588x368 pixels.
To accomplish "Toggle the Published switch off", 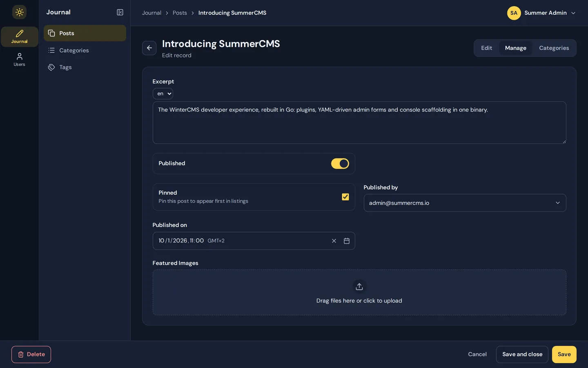I will point(340,164).
